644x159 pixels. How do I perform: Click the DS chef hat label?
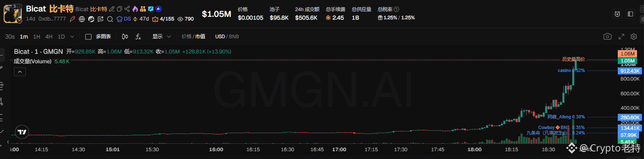(124, 19)
